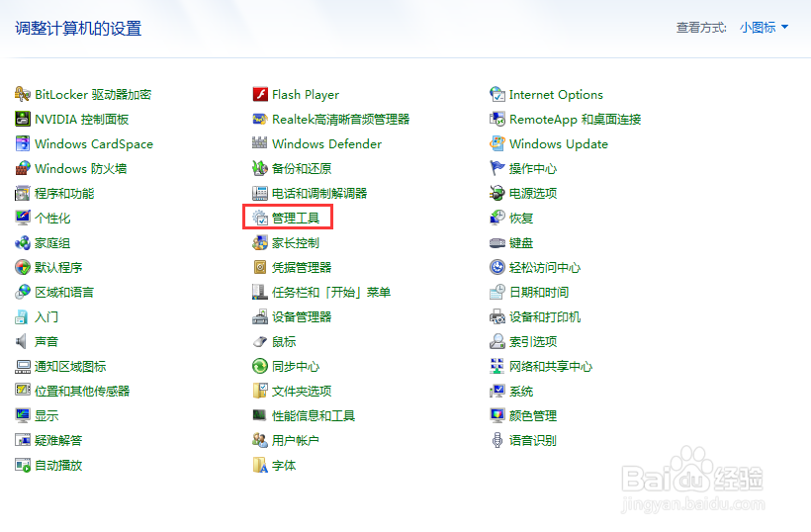This screenshot has height=532, width=811.
Task: Click the 程序和功能 icon
Action: (x=22, y=194)
